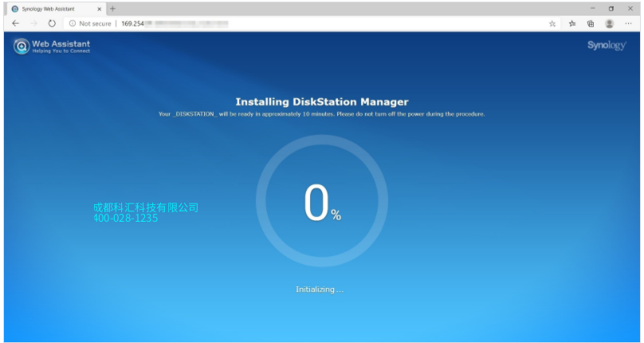Viewport: 644px width, 343px height.
Task: Open the Favorites list icon
Action: tap(572, 24)
